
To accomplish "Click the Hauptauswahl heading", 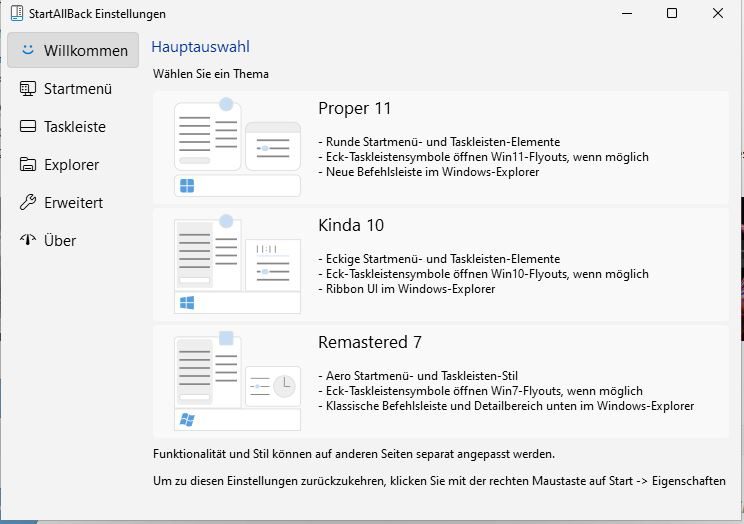I will [200, 47].
